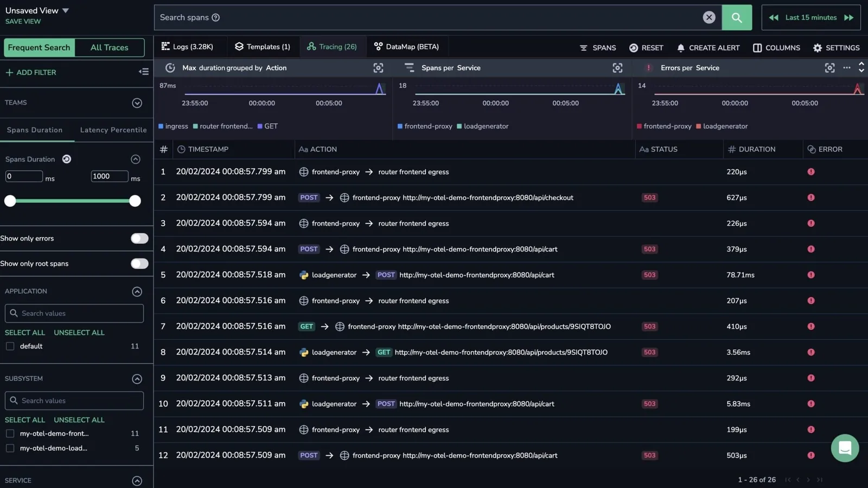The width and height of the screenshot is (868, 488).
Task: Click RESET in the toolbar
Action: click(x=646, y=48)
